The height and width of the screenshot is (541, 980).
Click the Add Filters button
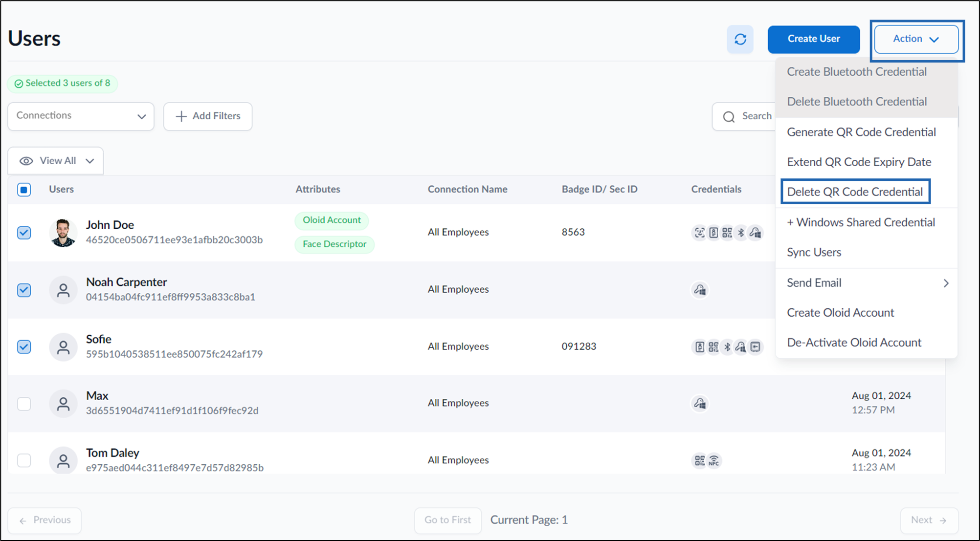208,116
